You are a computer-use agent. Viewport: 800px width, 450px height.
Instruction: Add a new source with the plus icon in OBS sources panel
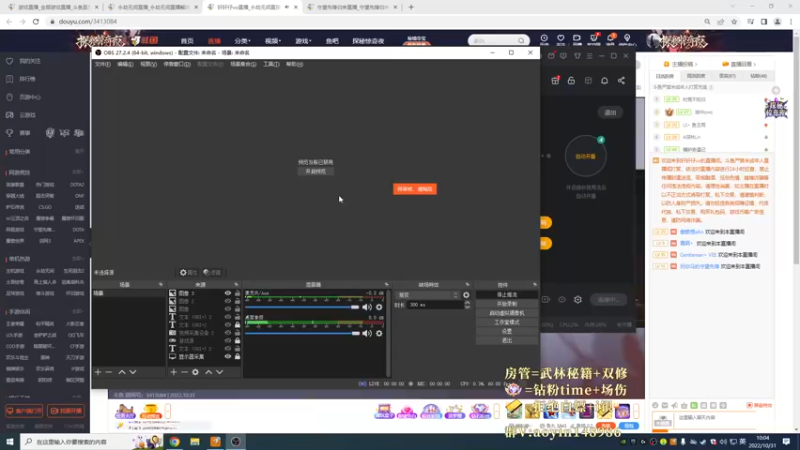[x=173, y=372]
